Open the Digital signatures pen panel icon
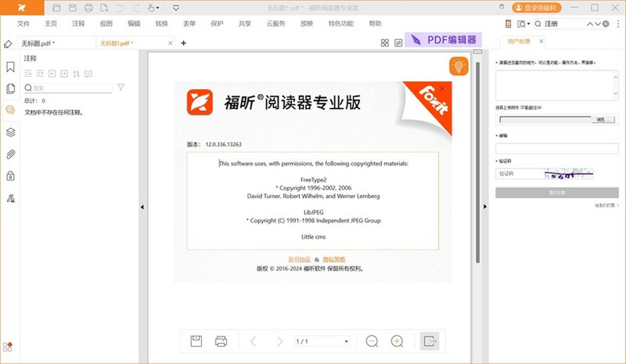The height and width of the screenshot is (364, 626). pyautogui.click(x=10, y=198)
